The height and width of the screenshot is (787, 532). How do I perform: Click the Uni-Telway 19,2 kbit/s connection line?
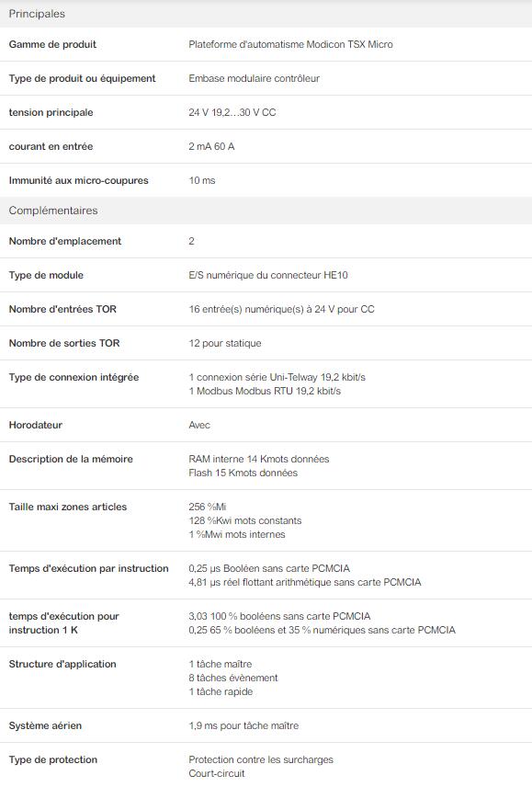[x=277, y=377]
